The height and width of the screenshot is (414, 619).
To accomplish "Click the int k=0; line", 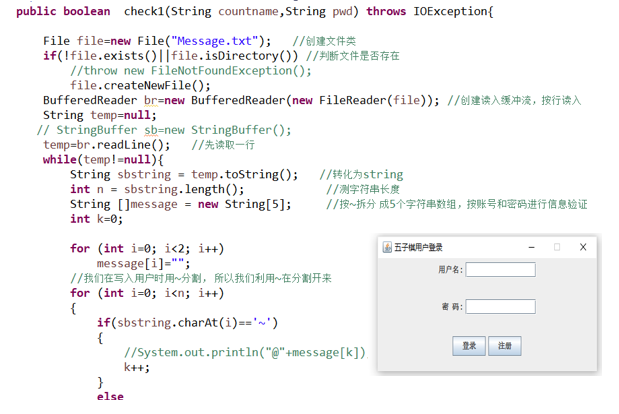I will click(96, 219).
